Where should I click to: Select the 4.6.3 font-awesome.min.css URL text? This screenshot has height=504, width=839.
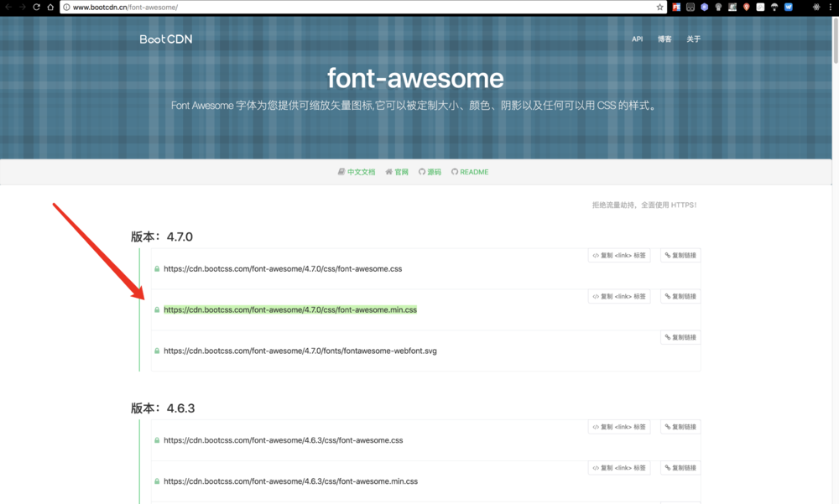(290, 481)
